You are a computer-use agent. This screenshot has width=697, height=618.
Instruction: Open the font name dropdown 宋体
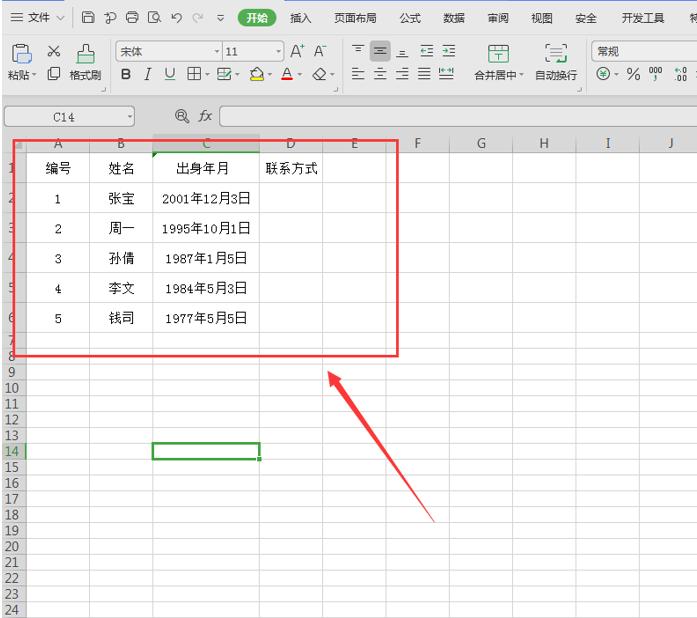tap(217, 52)
